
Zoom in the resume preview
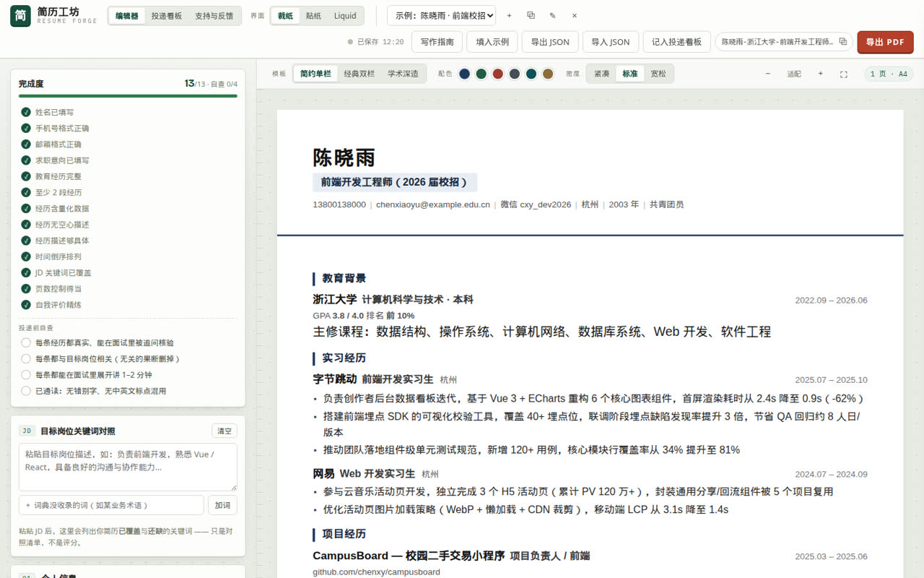click(x=820, y=74)
